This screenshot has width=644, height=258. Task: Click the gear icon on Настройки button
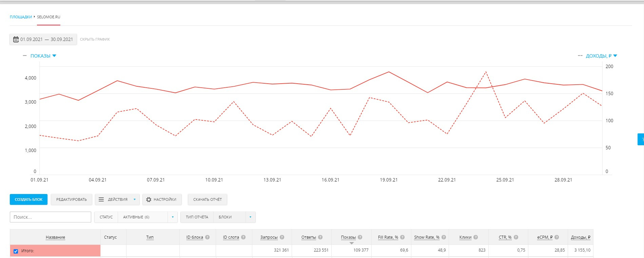pos(149,200)
